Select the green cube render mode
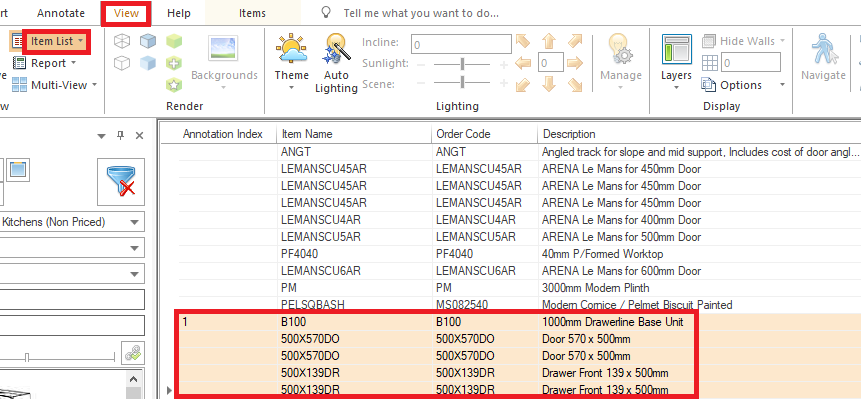The height and width of the screenshot is (399, 861). pyautogui.click(x=174, y=41)
